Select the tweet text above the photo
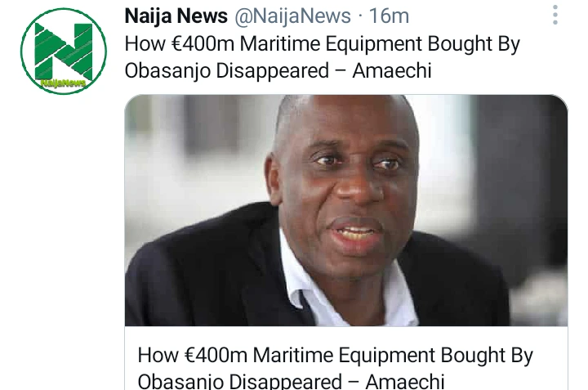The width and height of the screenshot is (588, 390). [322, 57]
